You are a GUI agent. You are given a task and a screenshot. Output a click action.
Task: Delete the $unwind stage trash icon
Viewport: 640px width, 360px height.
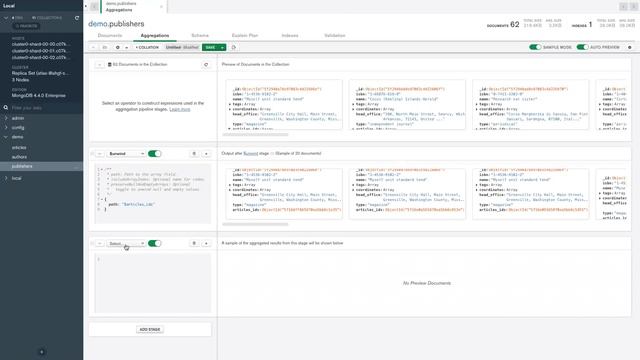click(x=194, y=154)
